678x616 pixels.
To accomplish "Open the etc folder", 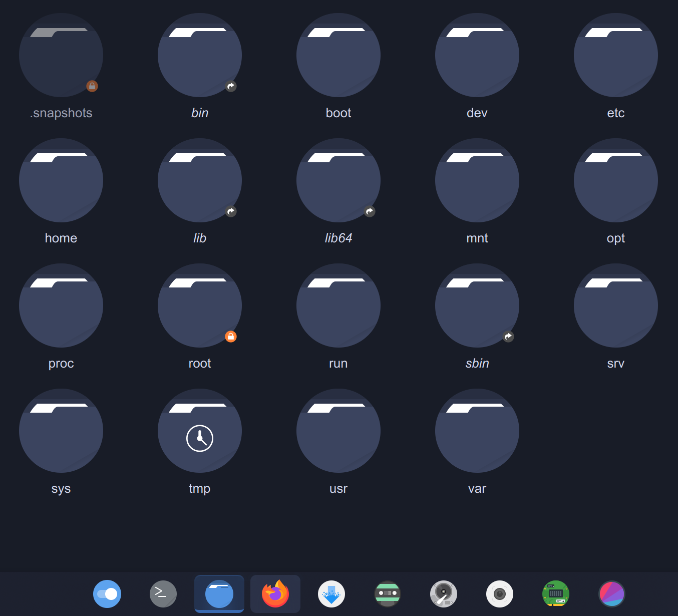I will 615,55.
